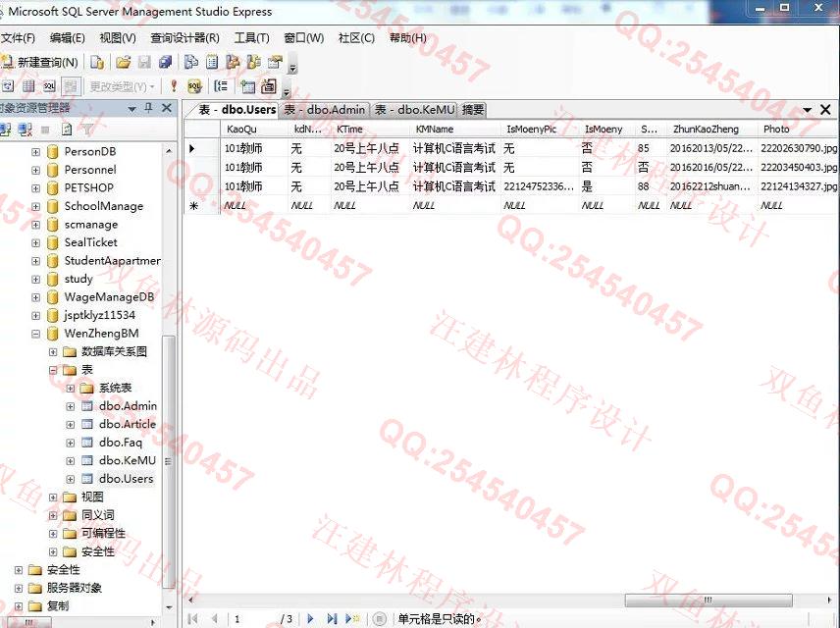Go to the next record arrow
The width and height of the screenshot is (840, 628).
click(310, 619)
